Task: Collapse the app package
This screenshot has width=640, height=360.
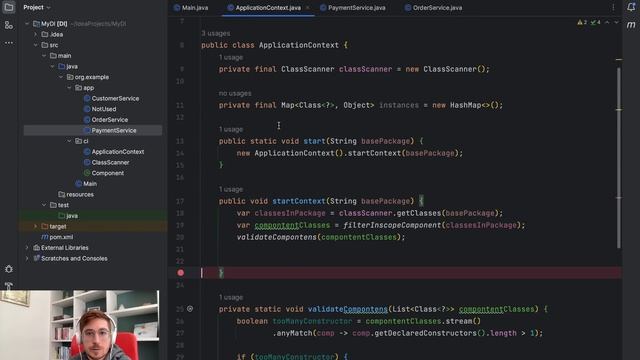Action: [69, 87]
